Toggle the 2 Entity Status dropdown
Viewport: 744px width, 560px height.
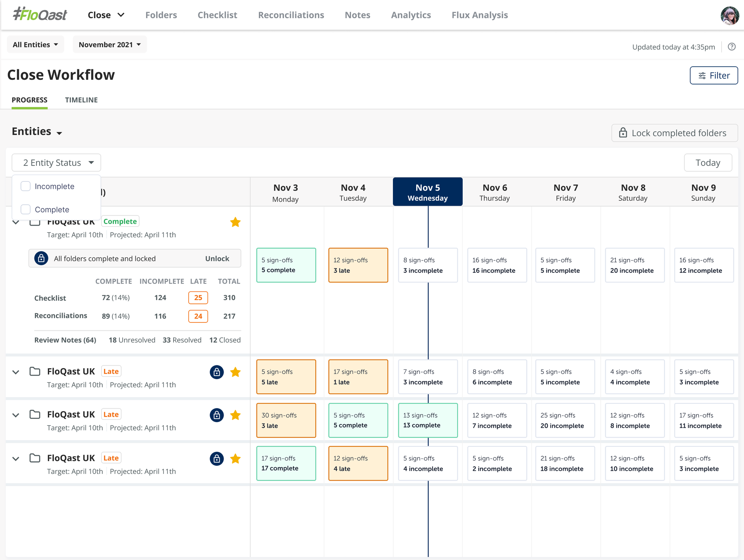coord(56,163)
